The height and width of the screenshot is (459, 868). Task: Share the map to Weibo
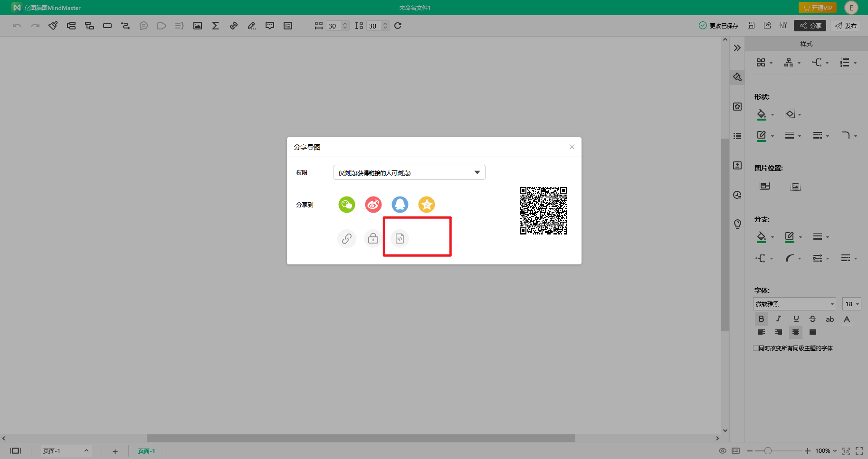pyautogui.click(x=373, y=205)
